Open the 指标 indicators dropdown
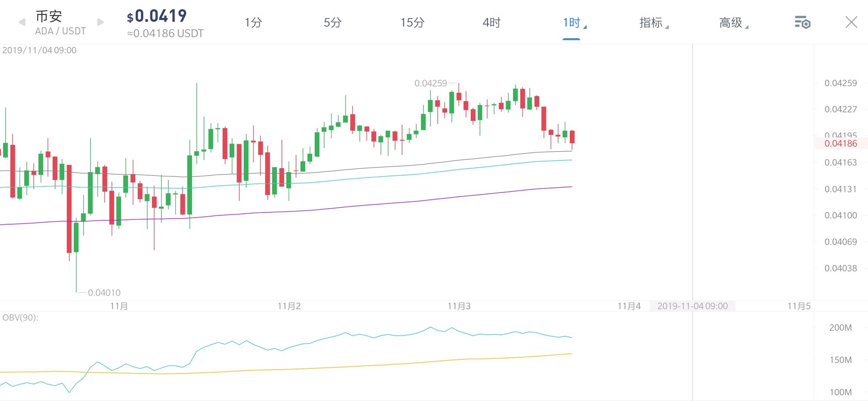Screen dimensions: 868x401 [x=654, y=23]
